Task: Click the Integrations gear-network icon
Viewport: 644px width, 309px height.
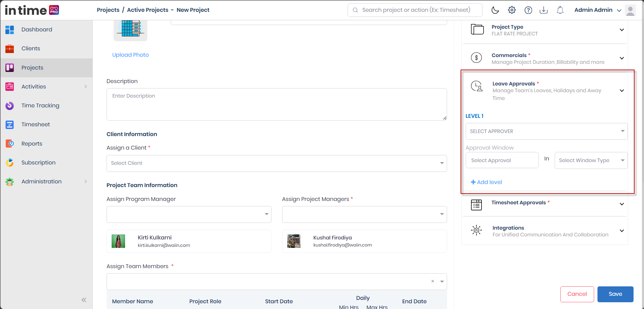Action: tap(476, 230)
